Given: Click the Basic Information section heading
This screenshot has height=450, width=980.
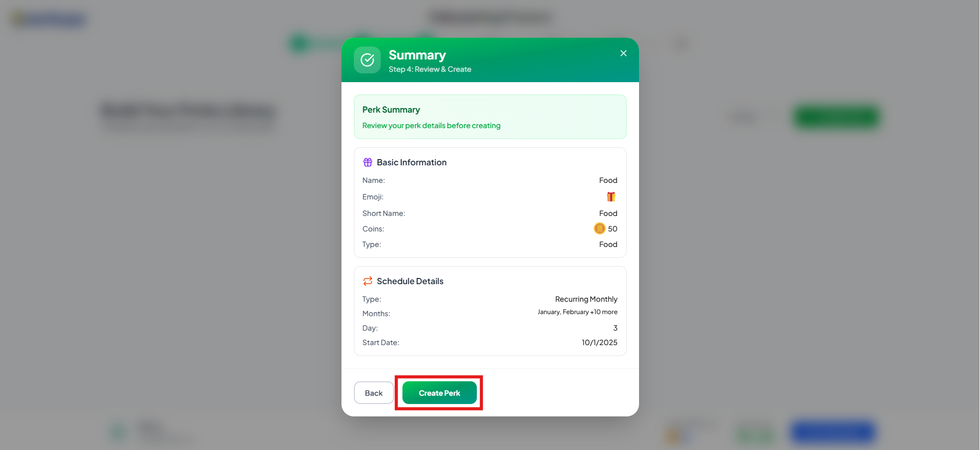Looking at the screenshot, I should [412, 162].
